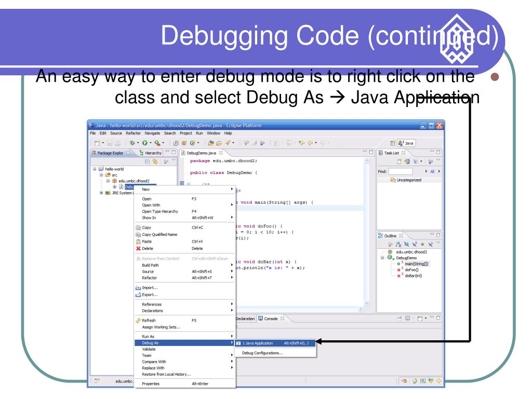Open the Run button dropdown arrow

(151, 143)
